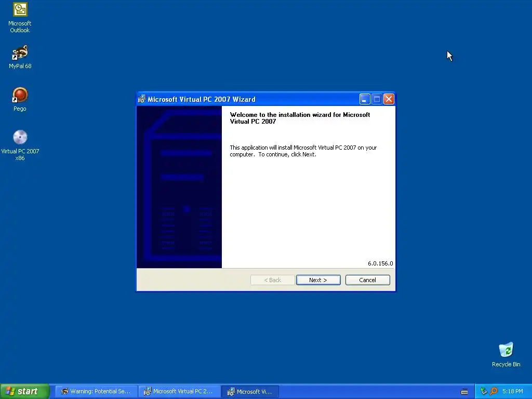Click the Welcome to the installation wizard heading
Image resolution: width=532 pixels, height=399 pixels.
point(300,118)
